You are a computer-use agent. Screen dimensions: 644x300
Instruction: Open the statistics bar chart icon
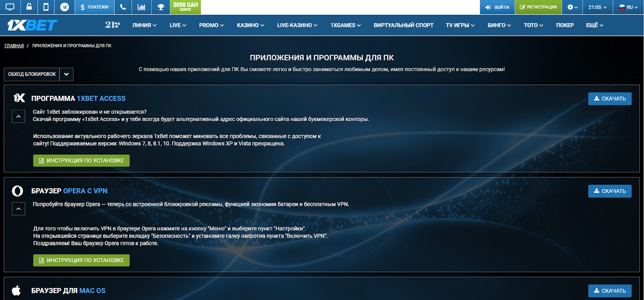[x=142, y=7]
